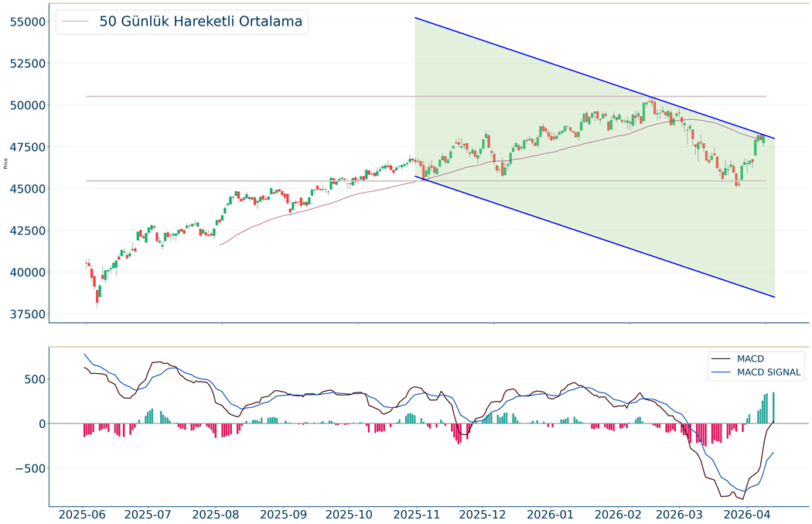Click the 2025-06 date label on x-axis
812x524 pixels.
[82, 514]
